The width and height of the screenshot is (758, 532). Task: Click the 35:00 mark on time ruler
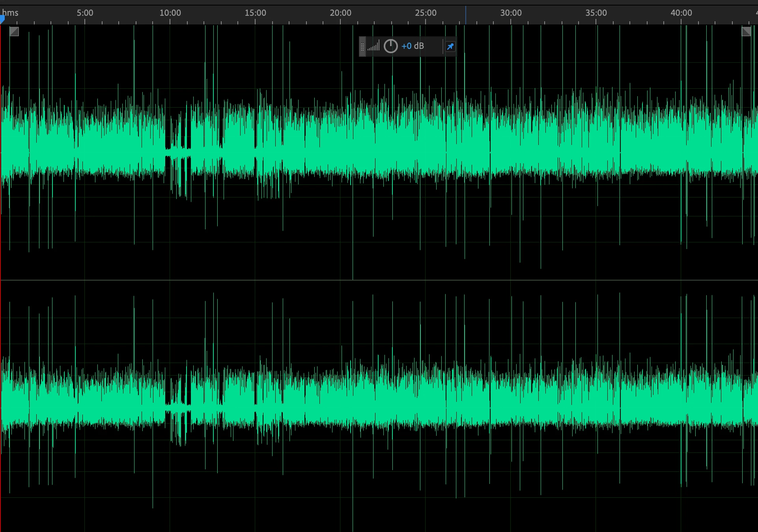tap(596, 13)
